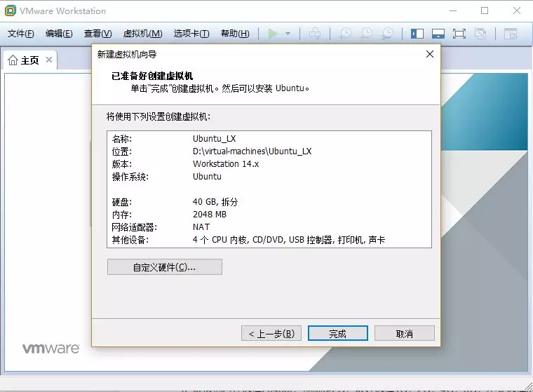Close the 新建虚拟机向导 dialog
The width and height of the screenshot is (533, 392).
tap(430, 54)
